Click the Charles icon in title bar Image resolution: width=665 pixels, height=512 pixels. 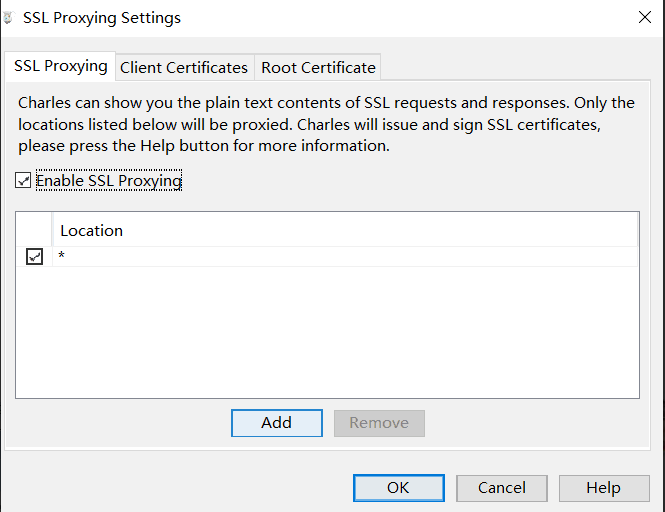pos(8,18)
